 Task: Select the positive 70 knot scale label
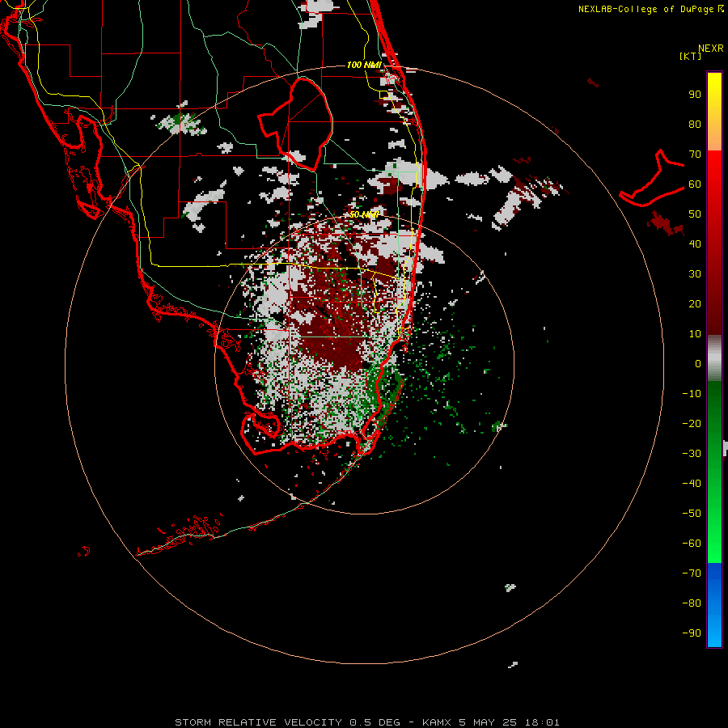point(695,154)
